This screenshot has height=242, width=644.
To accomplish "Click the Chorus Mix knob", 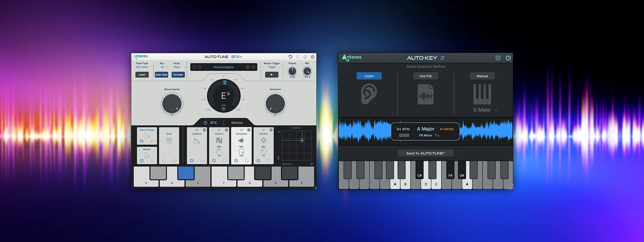I will [x=219, y=151].
